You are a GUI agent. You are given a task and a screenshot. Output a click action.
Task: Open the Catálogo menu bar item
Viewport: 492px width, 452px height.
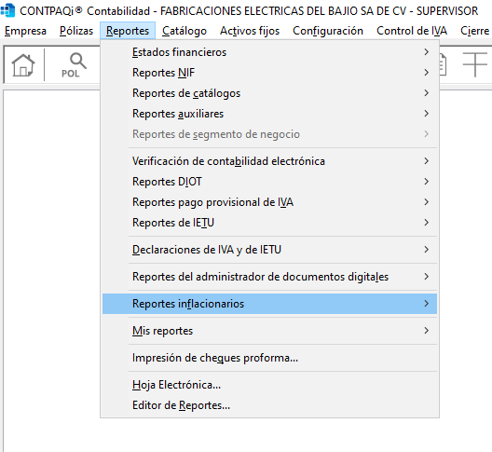point(184,31)
